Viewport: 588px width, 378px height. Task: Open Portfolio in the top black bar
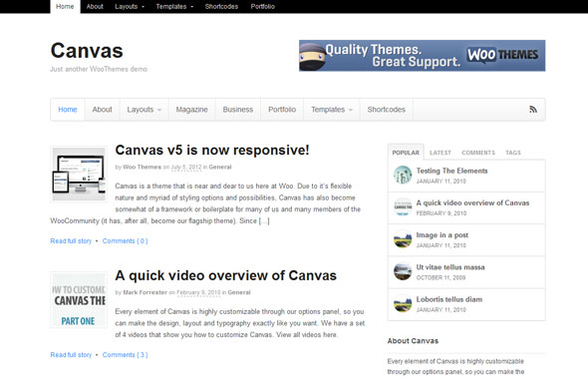(x=262, y=6)
